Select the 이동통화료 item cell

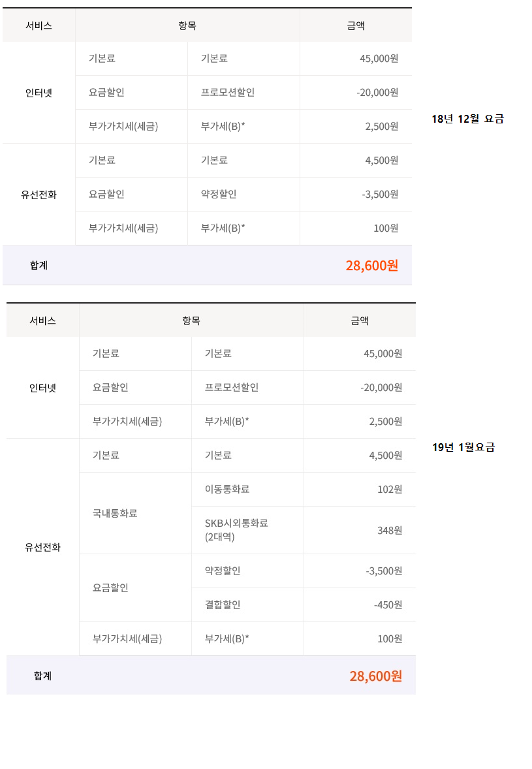(x=227, y=489)
